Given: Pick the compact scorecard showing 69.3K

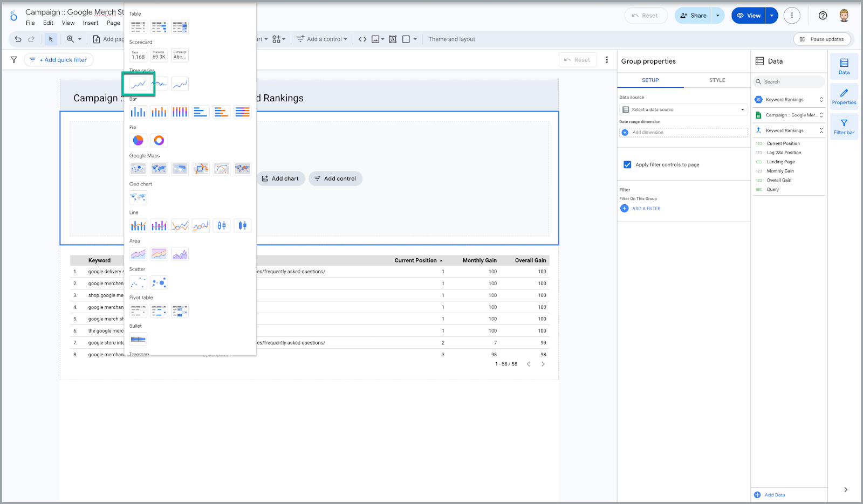Looking at the screenshot, I should (x=159, y=55).
